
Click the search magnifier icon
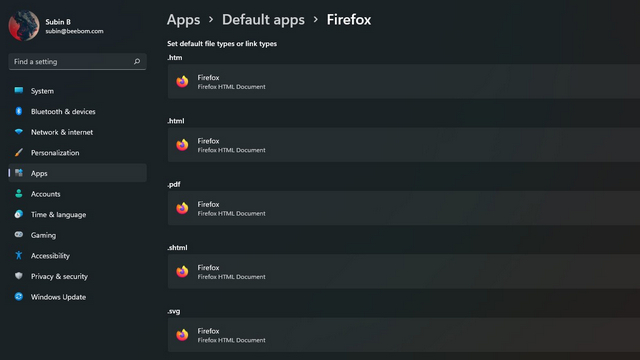tap(137, 61)
